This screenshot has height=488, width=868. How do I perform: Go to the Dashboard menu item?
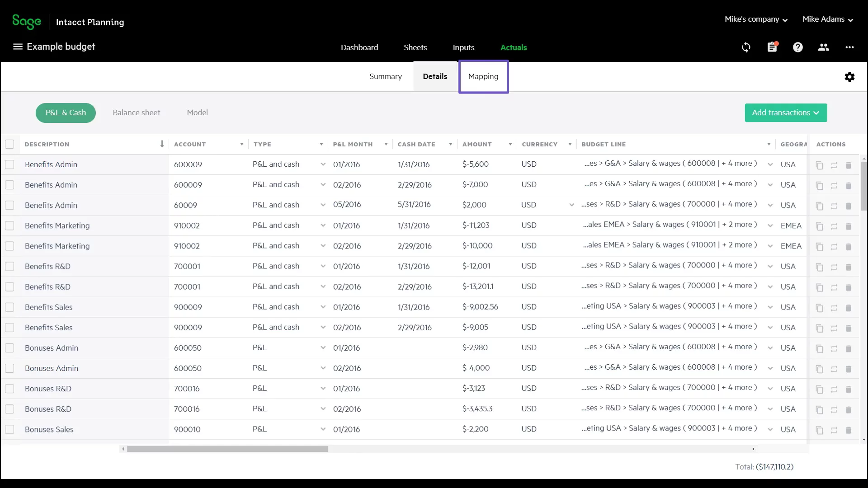(x=359, y=47)
